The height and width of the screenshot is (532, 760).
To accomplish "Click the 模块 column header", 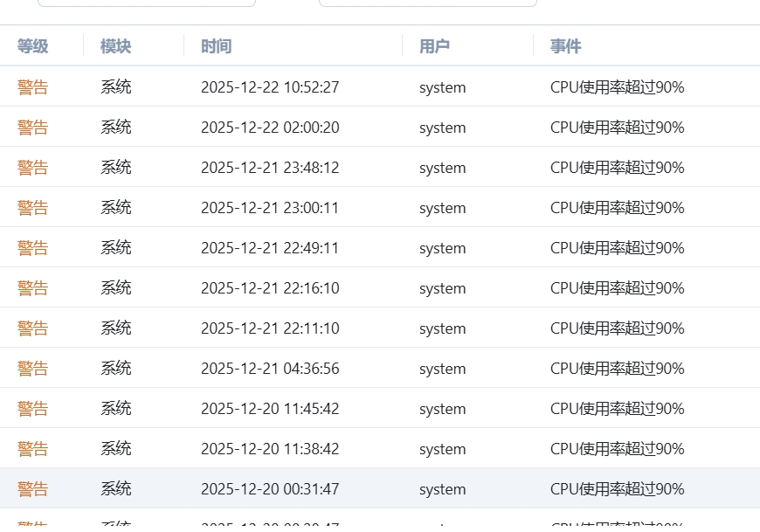I will 114,46.
